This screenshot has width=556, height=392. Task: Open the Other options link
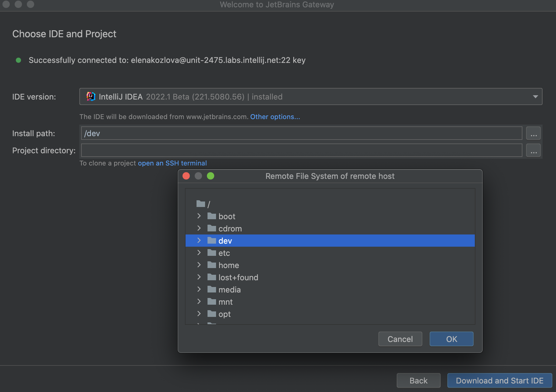274,117
